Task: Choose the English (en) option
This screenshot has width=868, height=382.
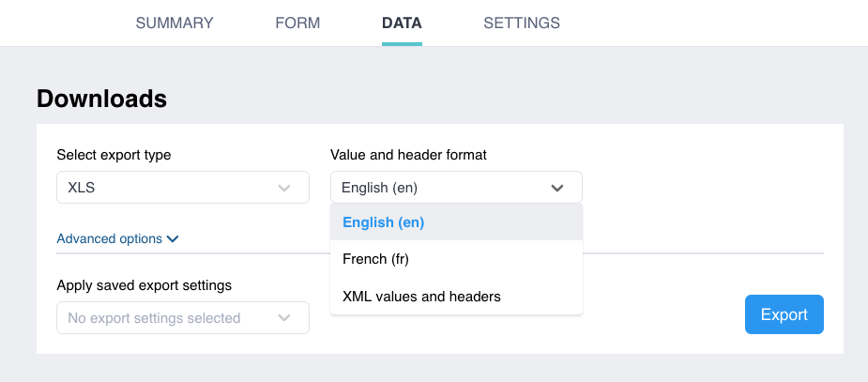Action: click(x=384, y=222)
